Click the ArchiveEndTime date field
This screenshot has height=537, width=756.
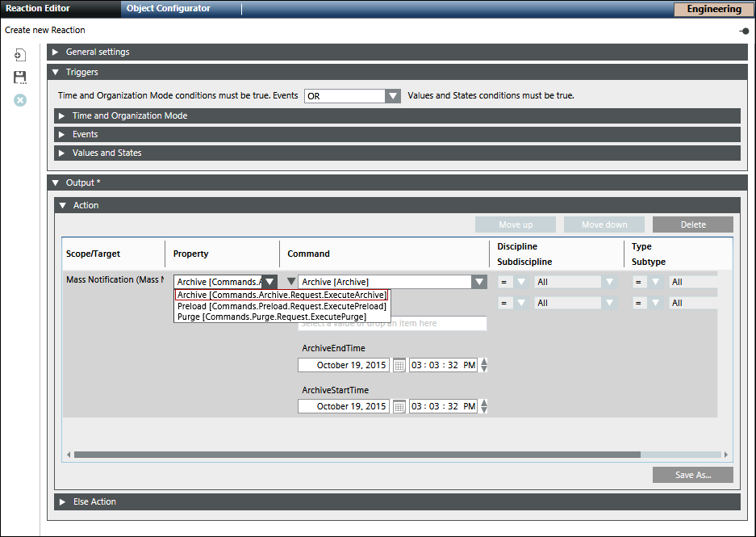(343, 365)
